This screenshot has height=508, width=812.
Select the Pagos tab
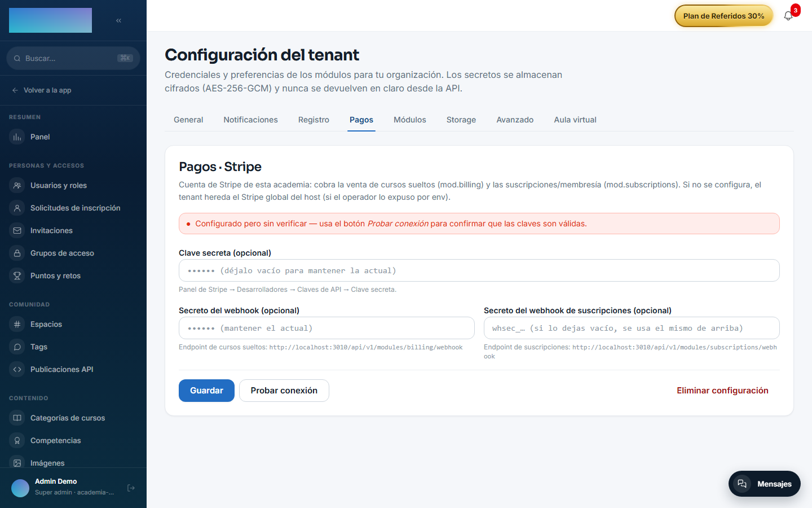(361, 120)
